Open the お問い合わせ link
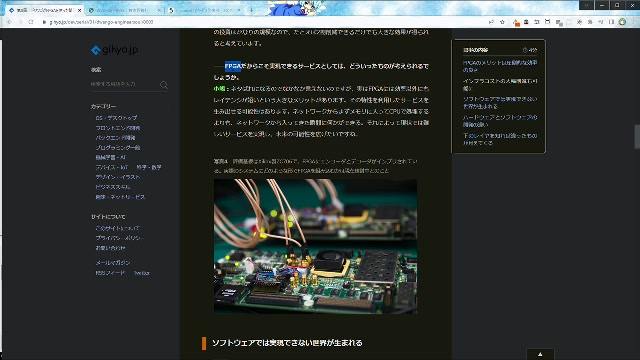The image size is (640, 360). tap(110, 248)
